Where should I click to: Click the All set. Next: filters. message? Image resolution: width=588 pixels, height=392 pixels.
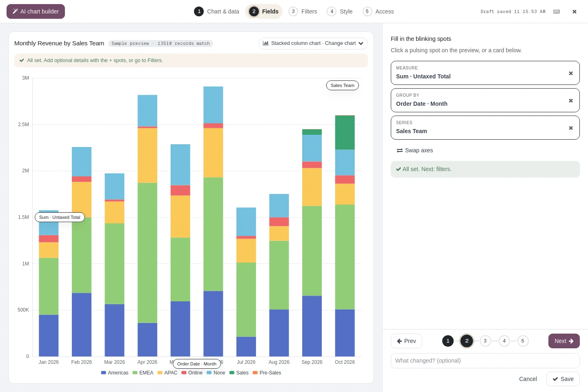click(x=485, y=169)
